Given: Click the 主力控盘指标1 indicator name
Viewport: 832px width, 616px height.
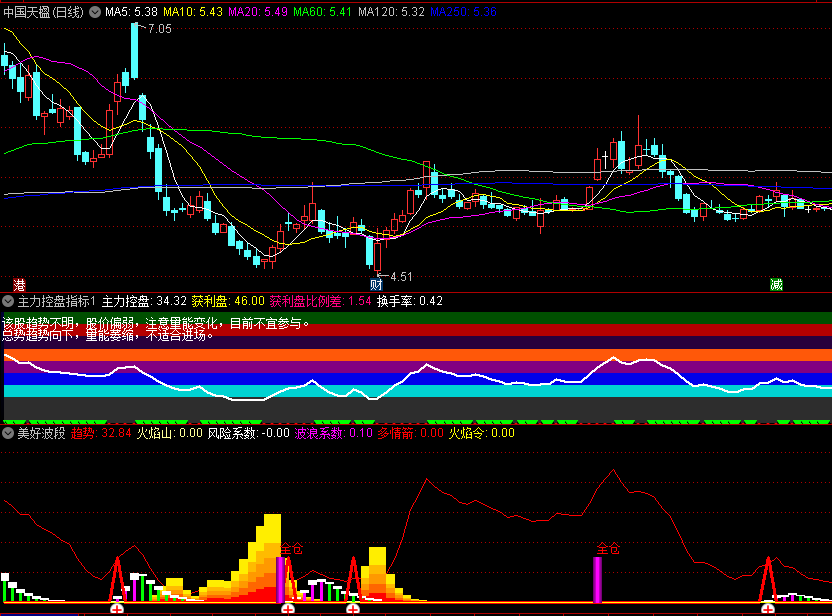Looking at the screenshot, I should (56, 302).
